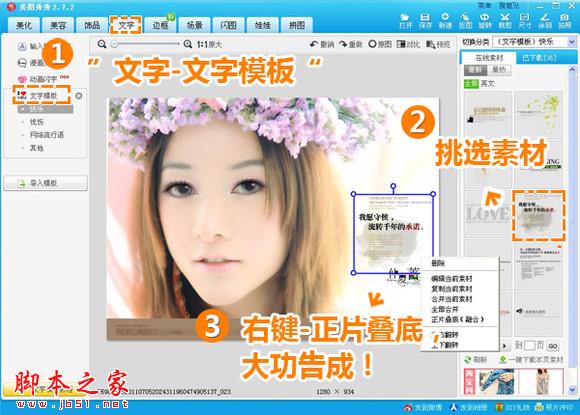The width and height of the screenshot is (580, 415).
Task: Click the 1:1原大 actual size button
Action: (209, 44)
